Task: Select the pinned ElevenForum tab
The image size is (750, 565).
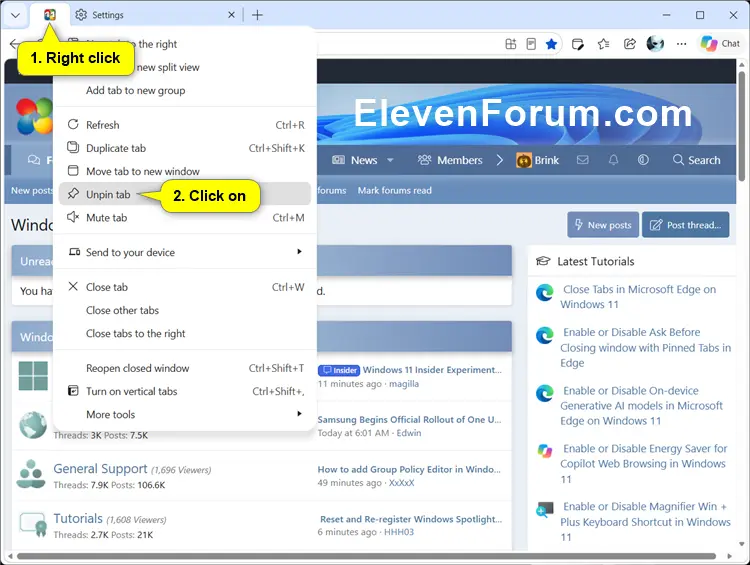Action: tap(50, 15)
